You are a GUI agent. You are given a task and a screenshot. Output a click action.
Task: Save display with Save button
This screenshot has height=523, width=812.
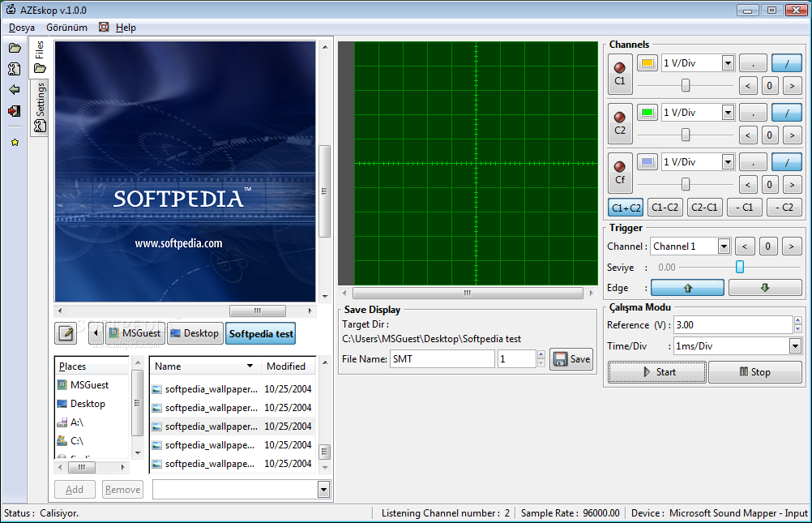point(571,358)
